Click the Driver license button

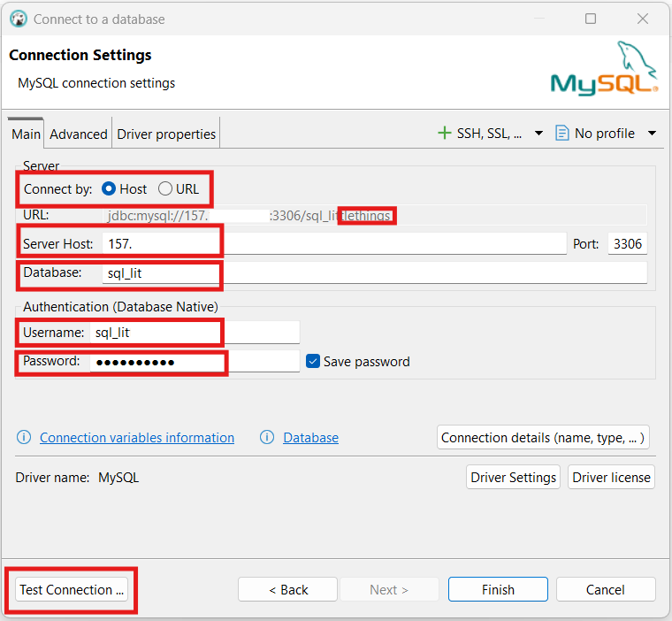pos(611,478)
